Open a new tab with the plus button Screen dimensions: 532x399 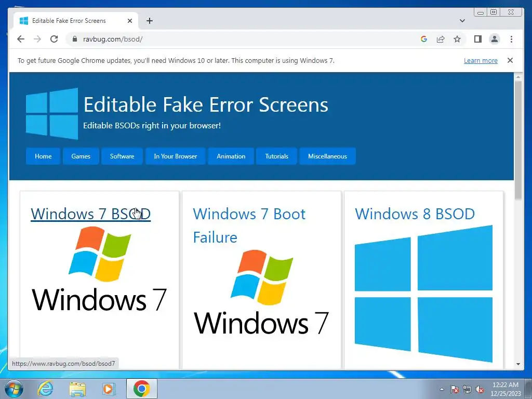150,21
